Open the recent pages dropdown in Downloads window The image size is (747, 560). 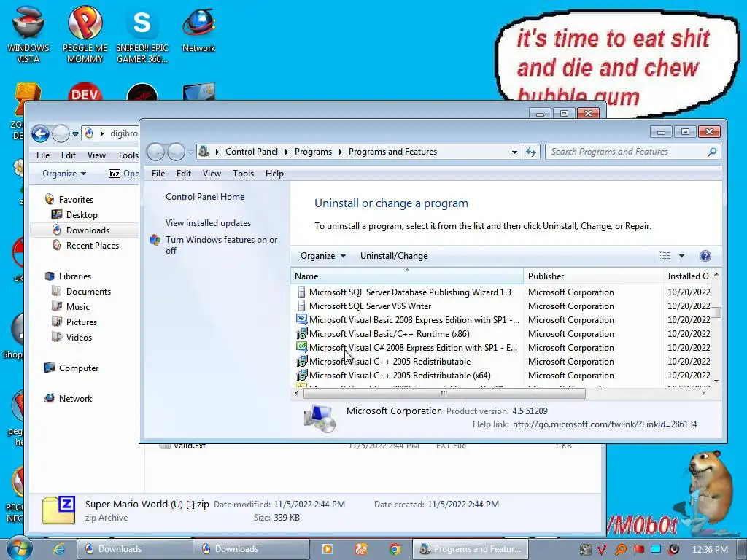(x=75, y=134)
